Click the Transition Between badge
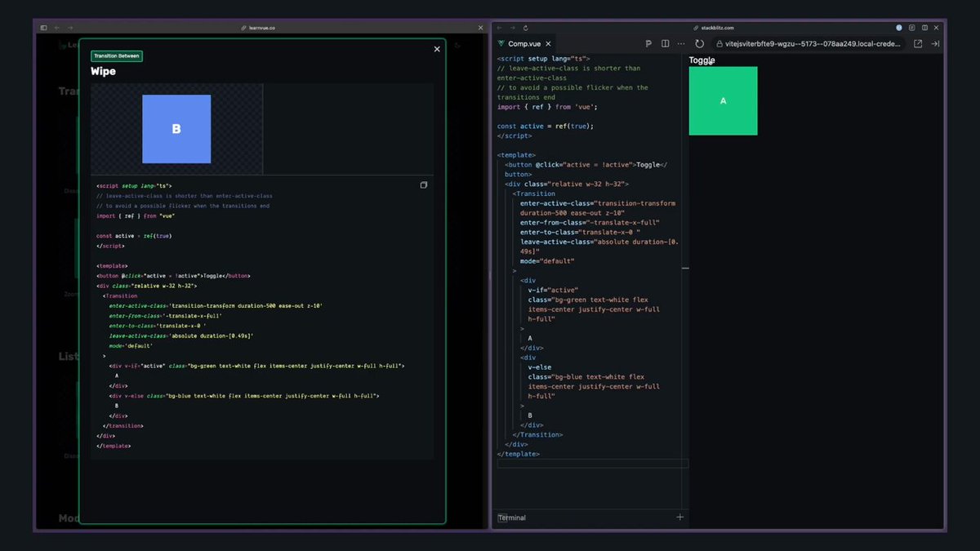 [x=117, y=56]
